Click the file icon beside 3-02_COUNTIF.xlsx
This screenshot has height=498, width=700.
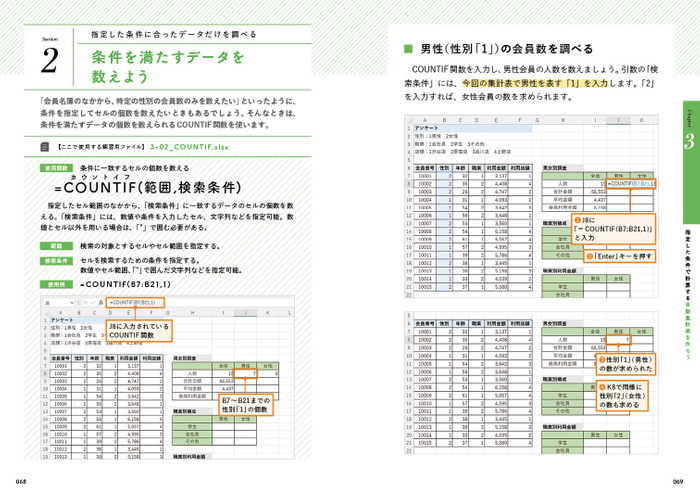45,146
